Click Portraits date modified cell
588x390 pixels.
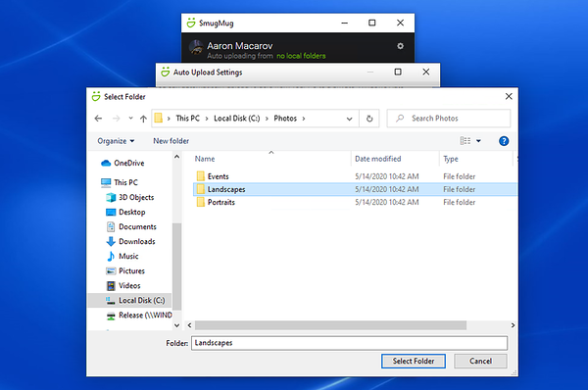[x=387, y=203]
